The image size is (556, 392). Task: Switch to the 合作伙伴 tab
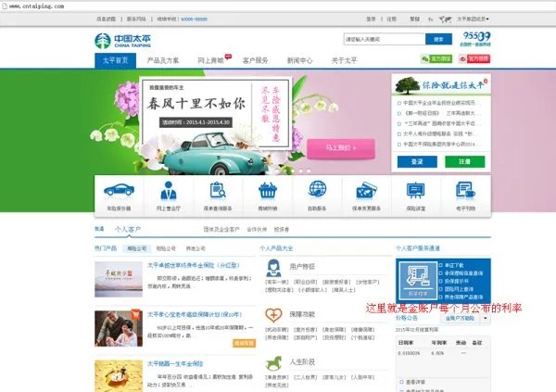coord(257,230)
